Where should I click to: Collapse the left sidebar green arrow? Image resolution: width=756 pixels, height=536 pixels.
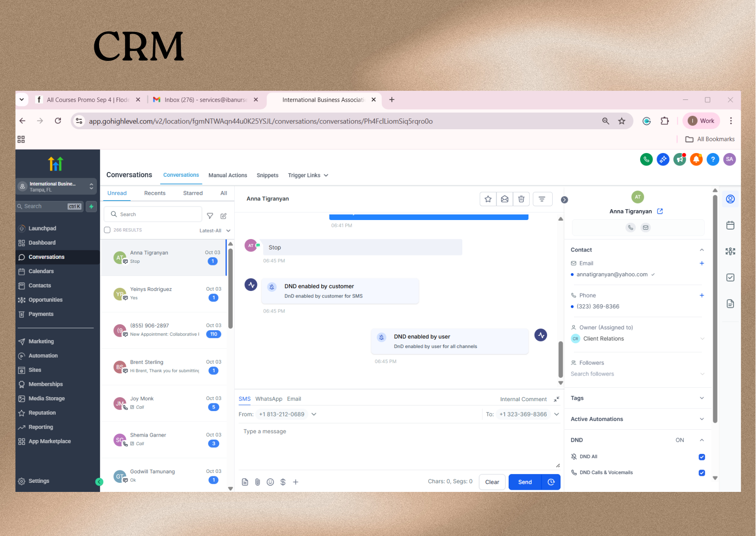tap(99, 482)
